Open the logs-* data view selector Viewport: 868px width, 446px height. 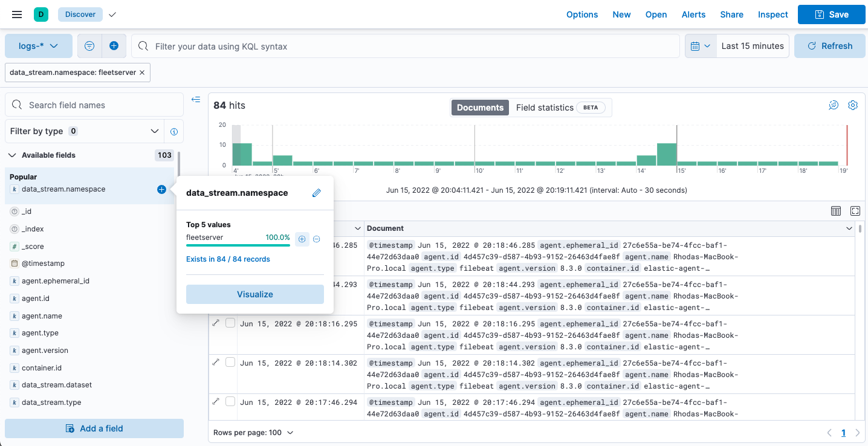38,45
